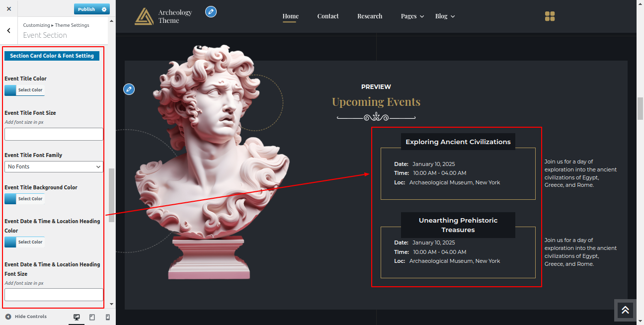Switch to desktop preview mode

pyautogui.click(x=77, y=317)
